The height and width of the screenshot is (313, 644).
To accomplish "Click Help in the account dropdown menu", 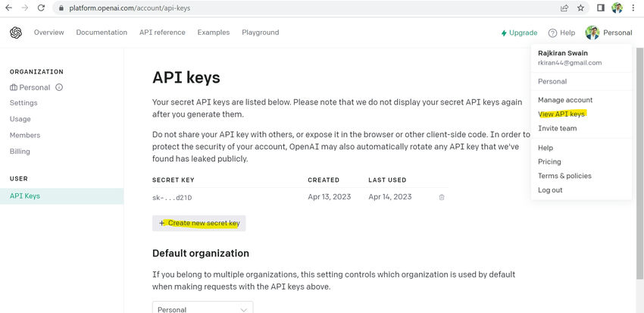I will [546, 148].
